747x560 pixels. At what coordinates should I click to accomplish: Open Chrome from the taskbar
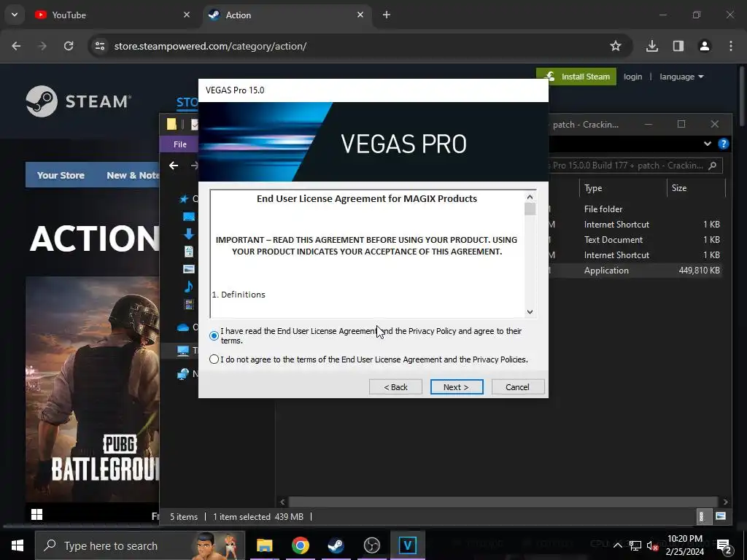coord(300,545)
